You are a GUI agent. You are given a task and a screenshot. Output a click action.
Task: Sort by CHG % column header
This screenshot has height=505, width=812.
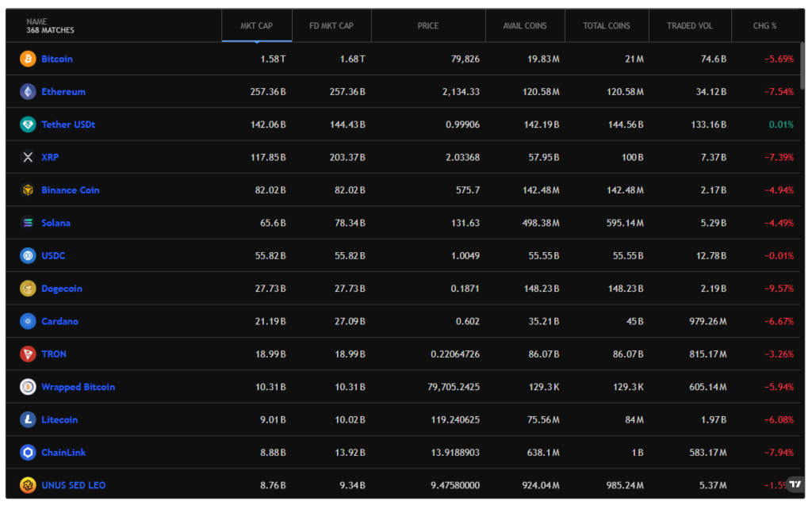764,26
